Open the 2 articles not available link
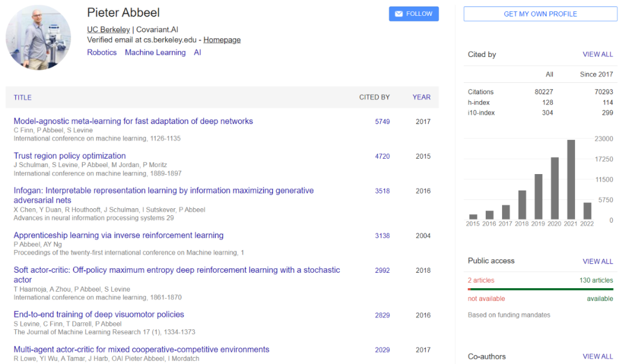The image size is (635, 364). (481, 280)
